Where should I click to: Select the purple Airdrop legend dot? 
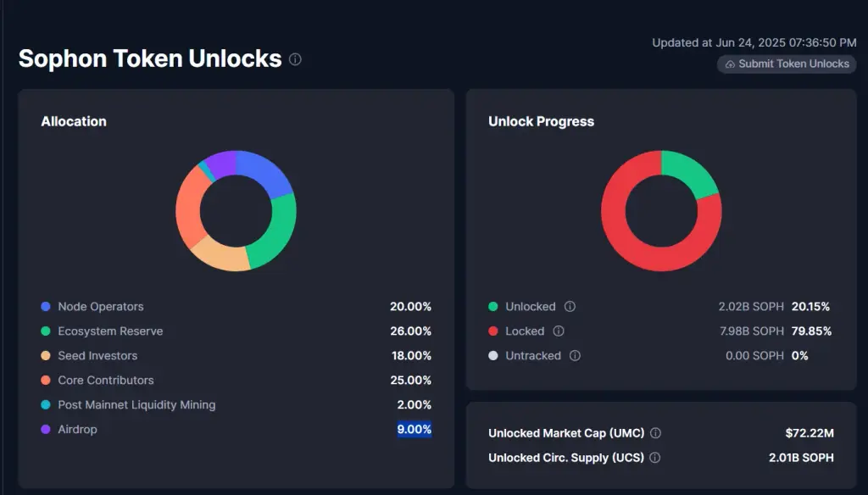click(x=46, y=429)
